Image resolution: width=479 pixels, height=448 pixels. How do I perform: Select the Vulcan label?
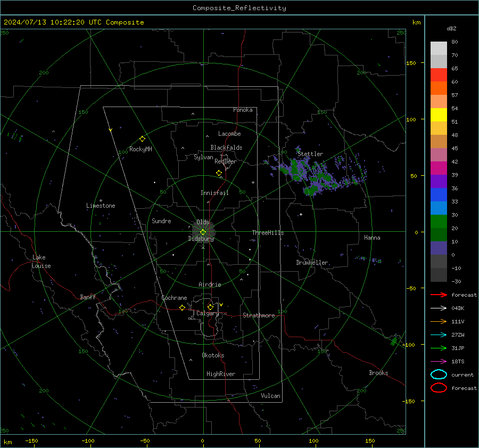(x=270, y=396)
